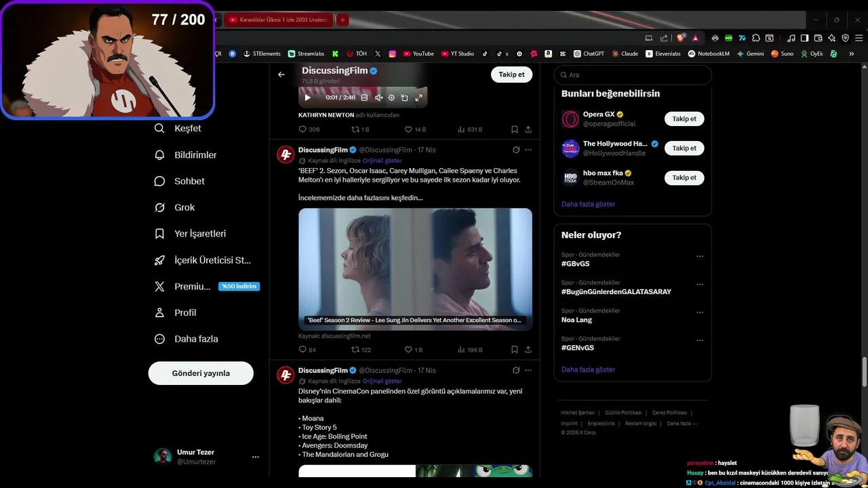Show original language of the BEEF post
The width and height of the screenshot is (868, 488).
(x=382, y=161)
